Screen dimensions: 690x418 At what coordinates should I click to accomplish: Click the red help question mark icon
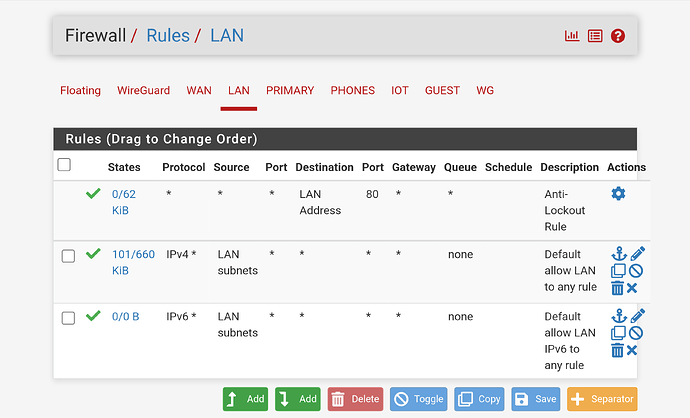618,36
